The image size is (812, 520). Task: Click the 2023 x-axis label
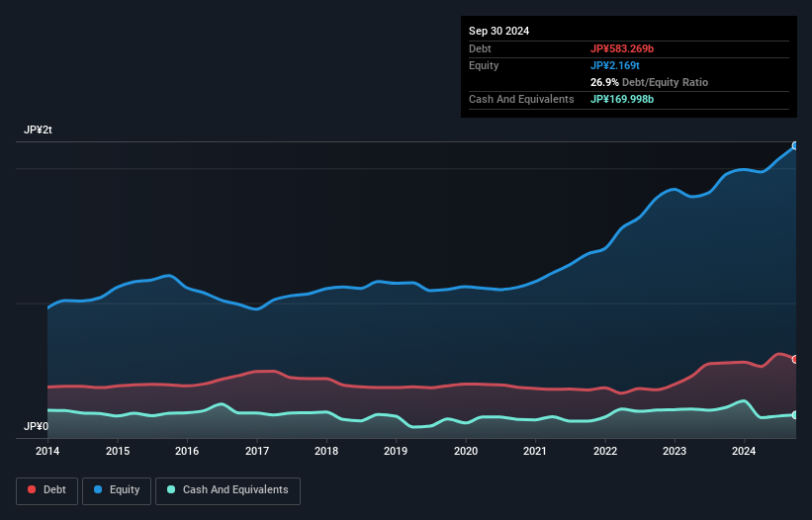675,451
